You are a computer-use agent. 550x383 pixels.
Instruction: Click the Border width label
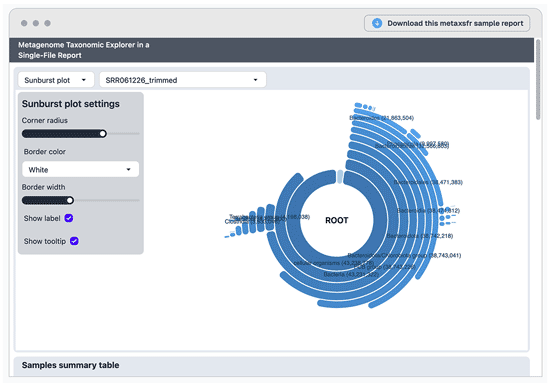pyautogui.click(x=43, y=187)
